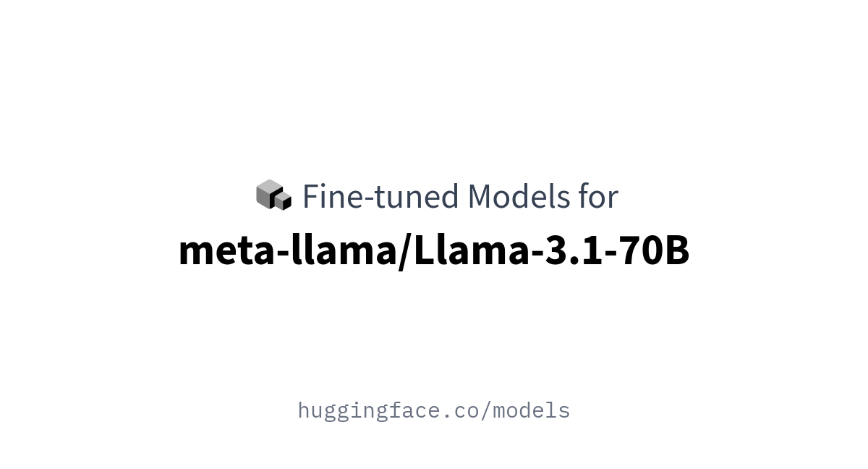This screenshot has height=469, width=868.
Task: Select the "Fine-tuned Models for" heading line
Action: 437,197
